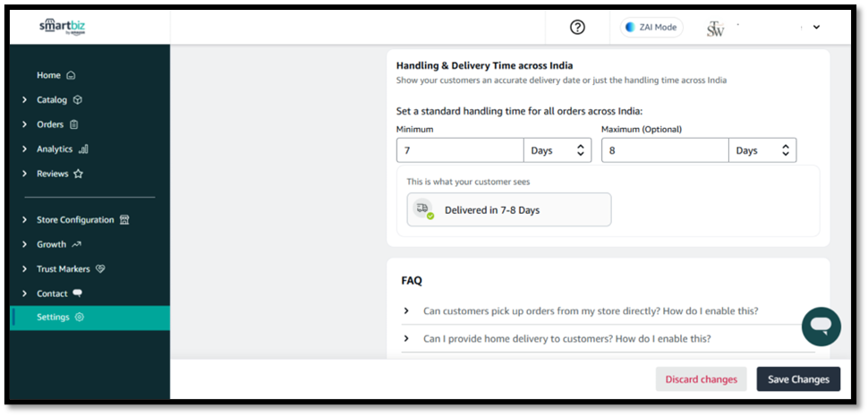Click the Smartbiz logo
Image resolution: width=868 pixels, height=416 pixels.
click(63, 27)
